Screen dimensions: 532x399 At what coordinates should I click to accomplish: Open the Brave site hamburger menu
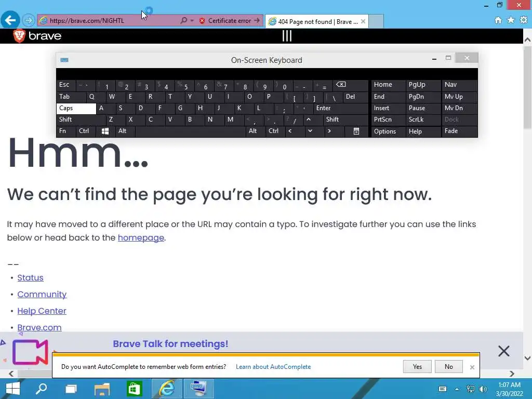click(x=287, y=36)
